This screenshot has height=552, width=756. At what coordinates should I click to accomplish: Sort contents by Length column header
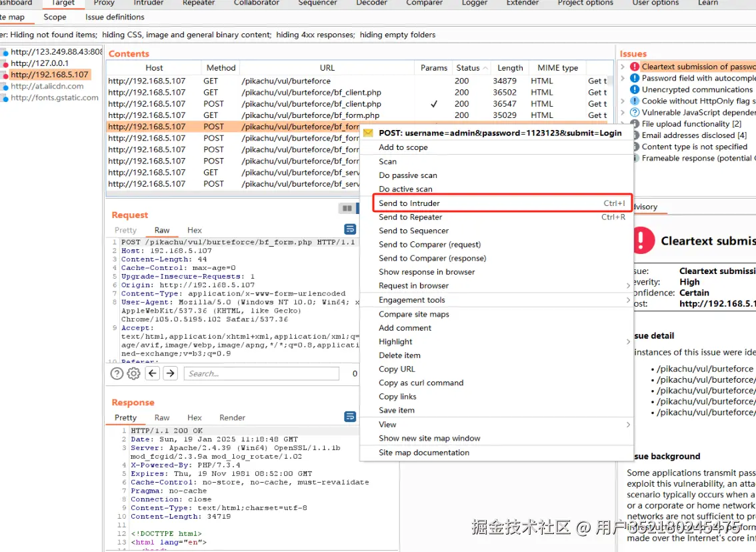(510, 68)
